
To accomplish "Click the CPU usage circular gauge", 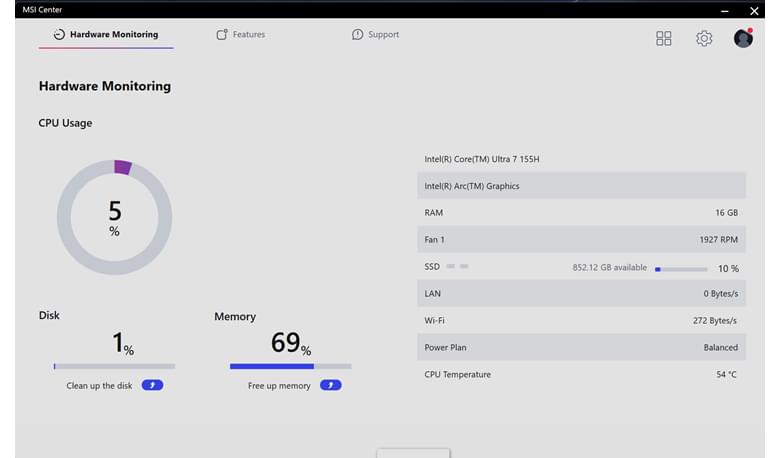I will pos(114,217).
